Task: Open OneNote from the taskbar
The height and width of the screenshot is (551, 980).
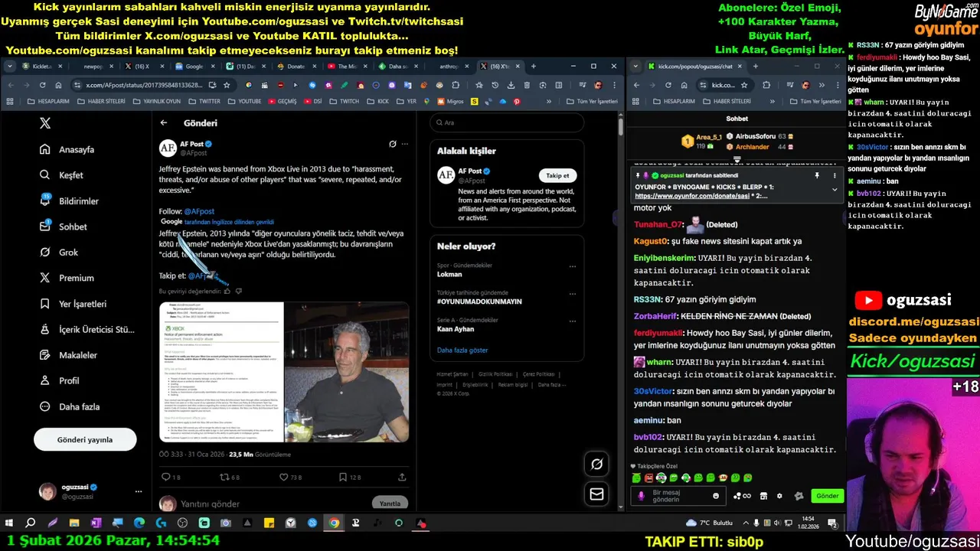Action: pos(96,523)
